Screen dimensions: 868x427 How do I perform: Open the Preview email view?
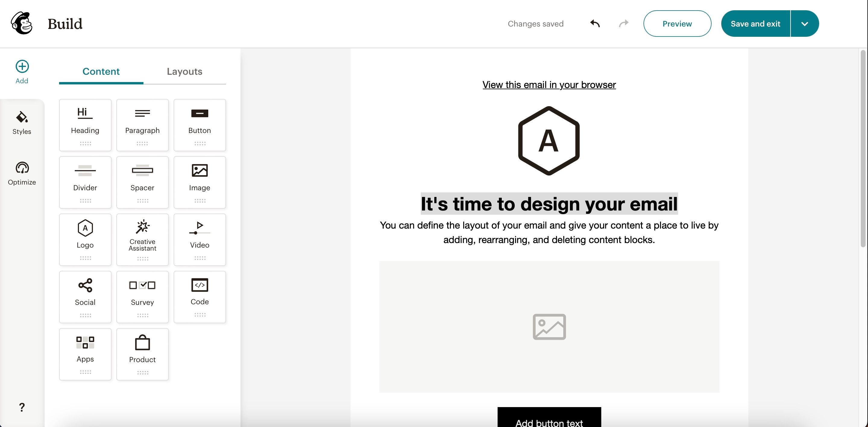(677, 23)
